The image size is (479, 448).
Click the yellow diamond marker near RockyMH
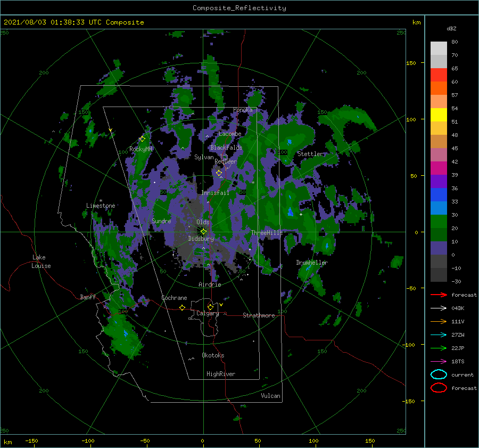pos(142,139)
